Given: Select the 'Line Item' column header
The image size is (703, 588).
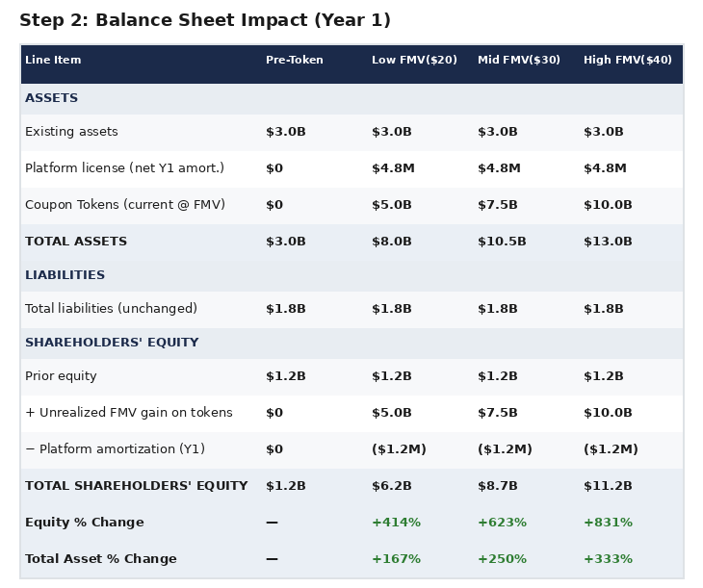Looking at the screenshot, I should [x=53, y=61].
